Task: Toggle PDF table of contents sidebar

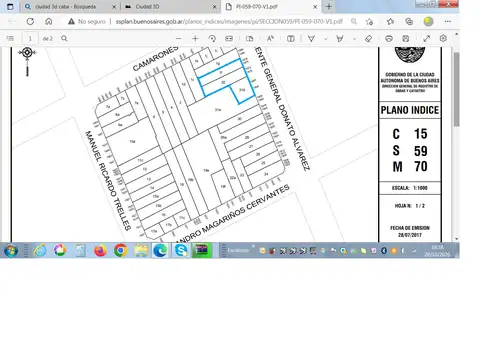Action: coord(10,39)
